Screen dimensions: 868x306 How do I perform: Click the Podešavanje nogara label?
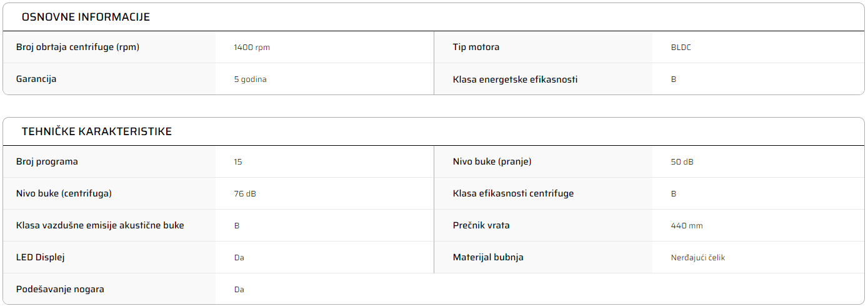point(60,289)
